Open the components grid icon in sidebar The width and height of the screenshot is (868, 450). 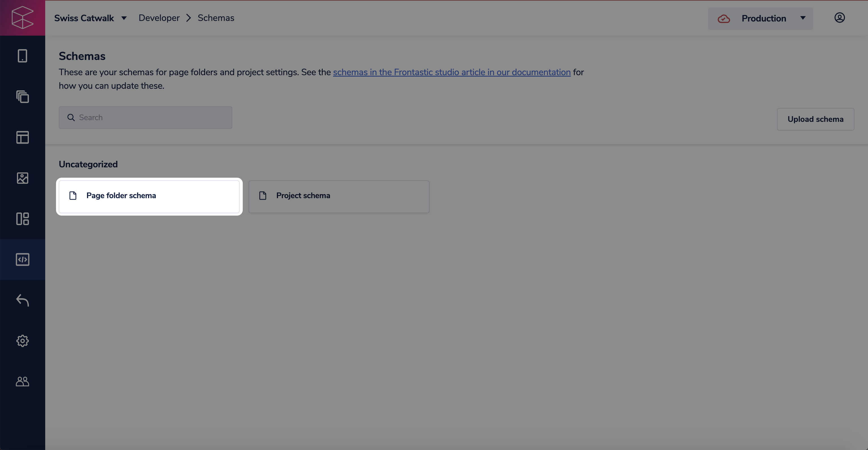point(22,219)
